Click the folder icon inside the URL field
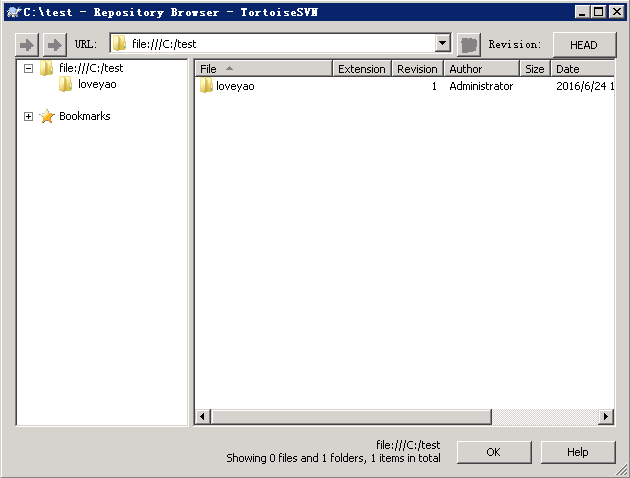 click(x=119, y=43)
